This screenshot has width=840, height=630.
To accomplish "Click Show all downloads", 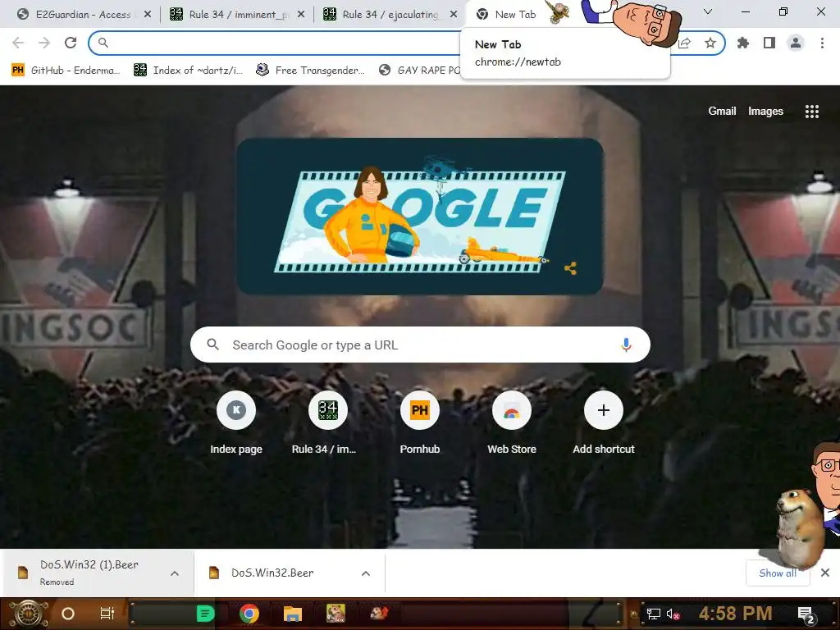I will (x=778, y=573).
